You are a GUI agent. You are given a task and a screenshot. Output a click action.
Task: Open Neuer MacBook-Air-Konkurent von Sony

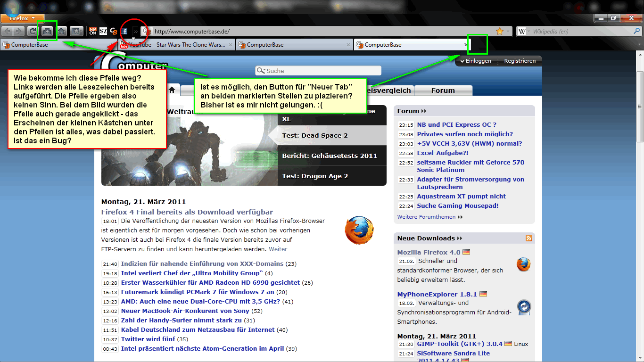tap(185, 311)
